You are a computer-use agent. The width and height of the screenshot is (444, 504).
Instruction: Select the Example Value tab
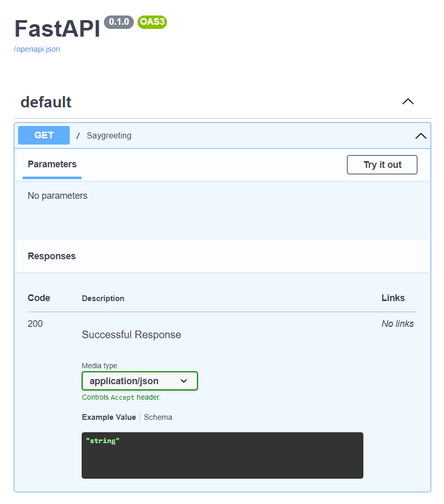coord(109,417)
